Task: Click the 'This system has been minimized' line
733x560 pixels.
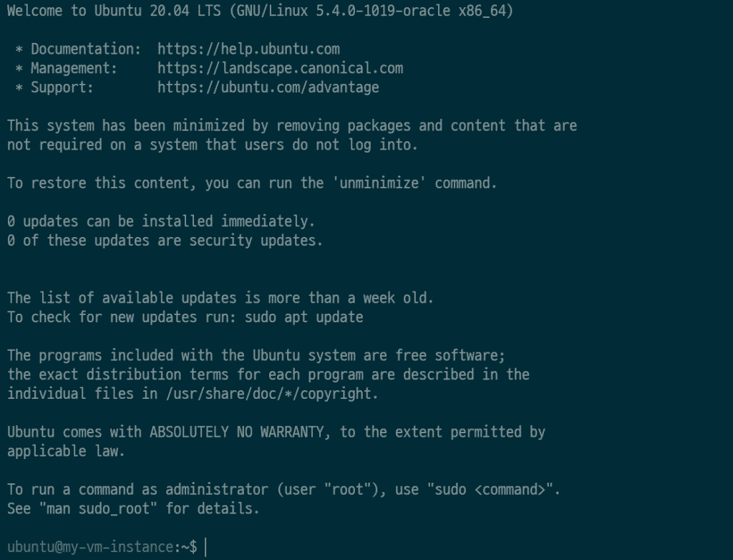Action: point(292,126)
